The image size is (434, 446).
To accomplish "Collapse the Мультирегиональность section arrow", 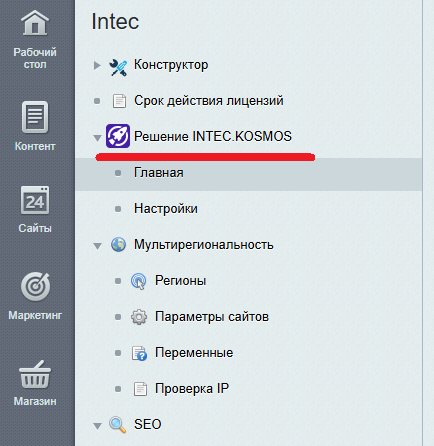I will [x=97, y=246].
